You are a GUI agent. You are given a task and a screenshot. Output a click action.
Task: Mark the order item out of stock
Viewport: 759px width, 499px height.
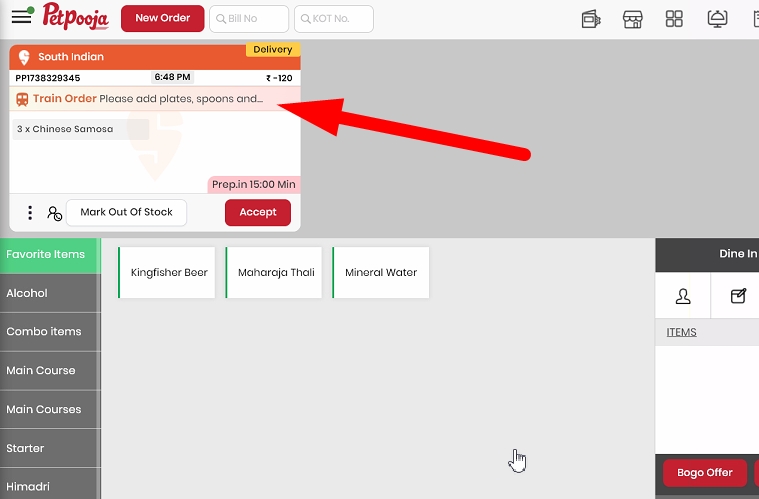[126, 212]
